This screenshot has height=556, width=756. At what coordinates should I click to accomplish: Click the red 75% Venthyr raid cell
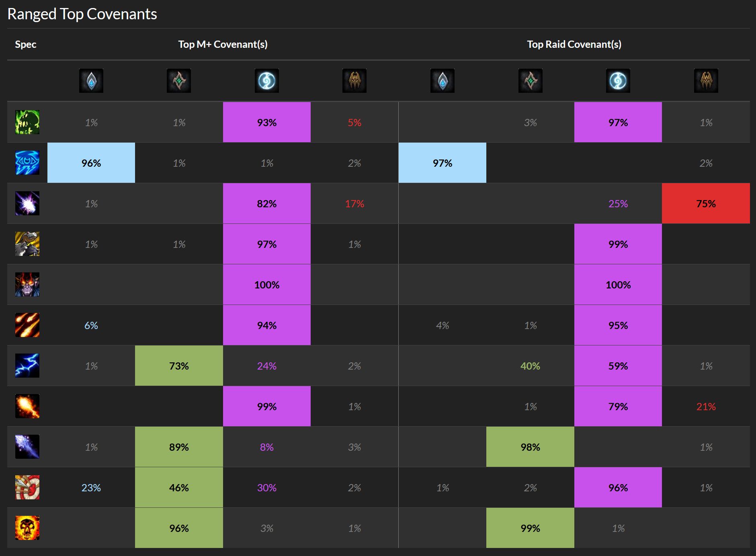coord(706,203)
